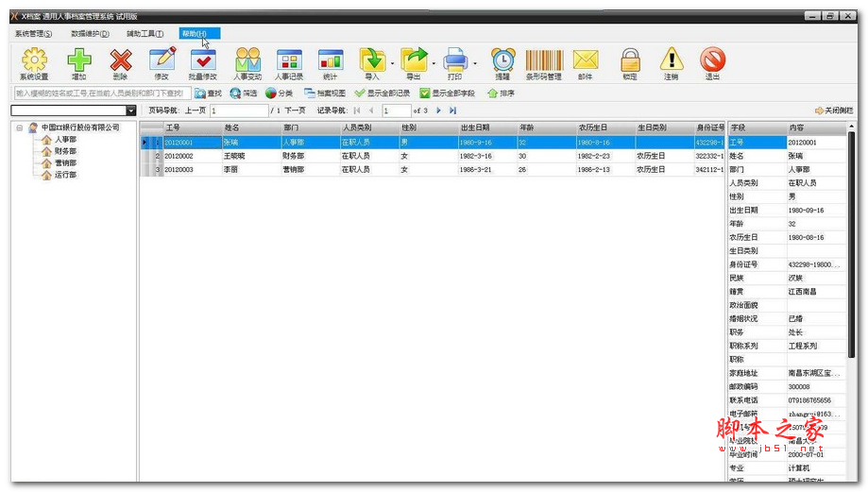The image size is (868, 492).
Task: Click the 导入 import folder icon
Action: click(372, 63)
